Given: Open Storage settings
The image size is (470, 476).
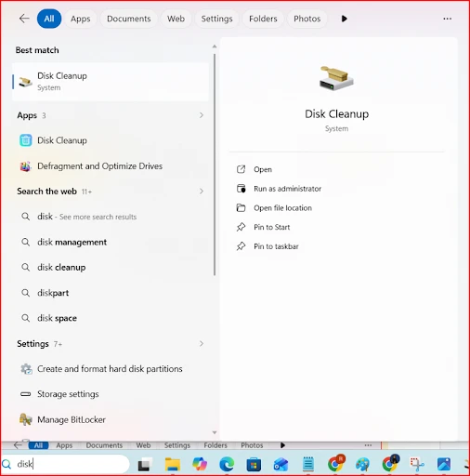Looking at the screenshot, I should 111,394.
